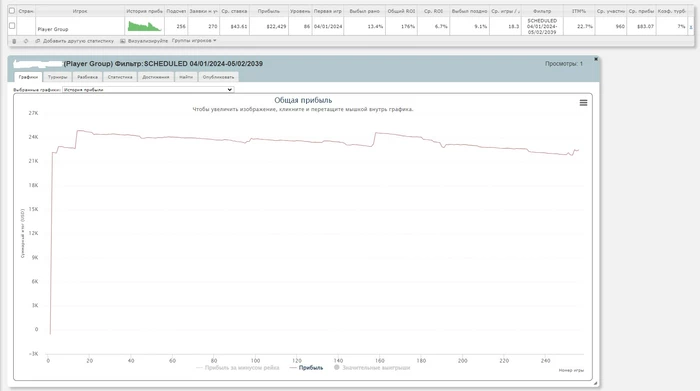
Task: Click the Общая прибыль chart title
Action: click(x=303, y=100)
